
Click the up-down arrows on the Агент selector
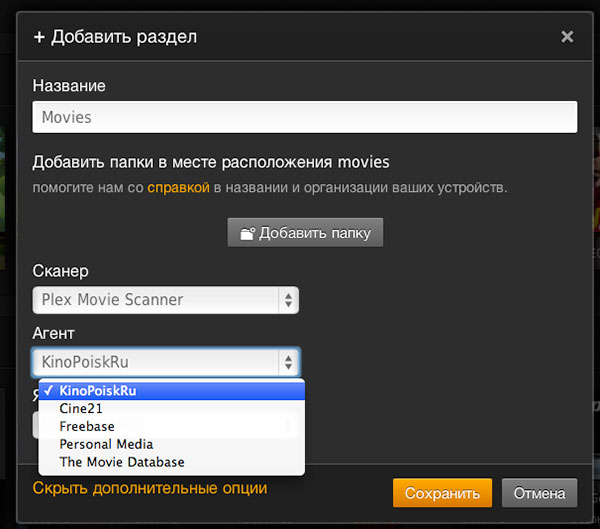click(x=288, y=362)
